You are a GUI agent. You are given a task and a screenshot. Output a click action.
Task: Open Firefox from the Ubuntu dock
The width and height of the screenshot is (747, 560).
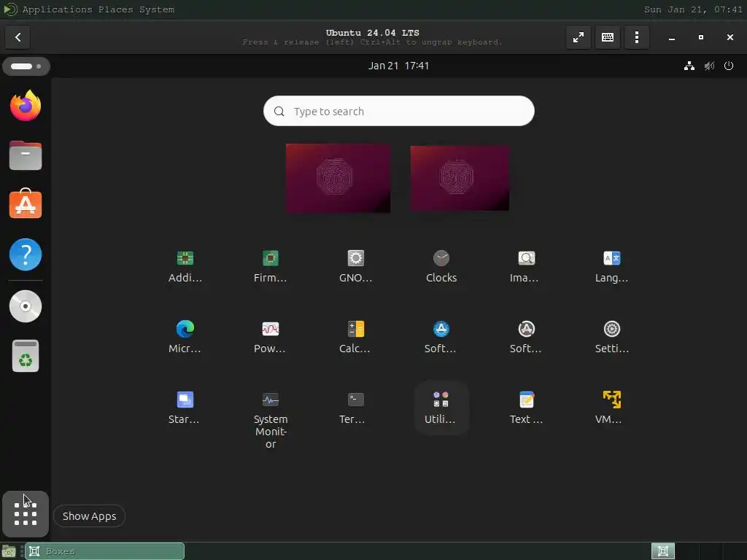(26, 106)
